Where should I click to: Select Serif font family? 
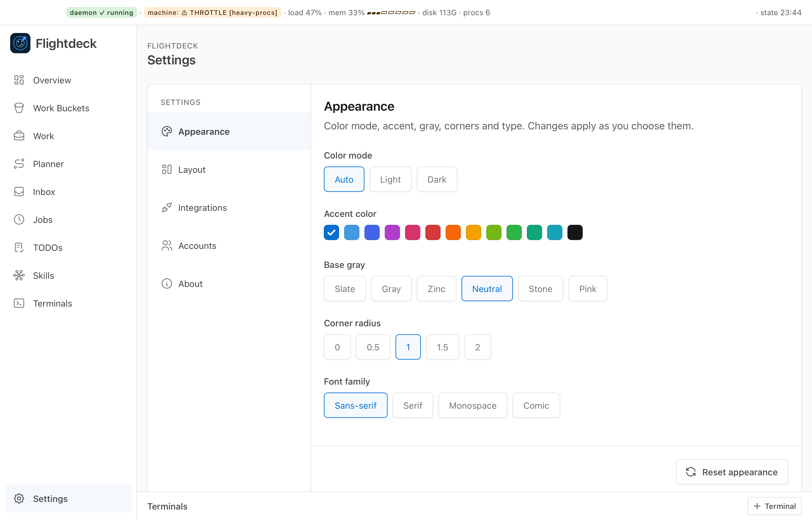coord(413,405)
